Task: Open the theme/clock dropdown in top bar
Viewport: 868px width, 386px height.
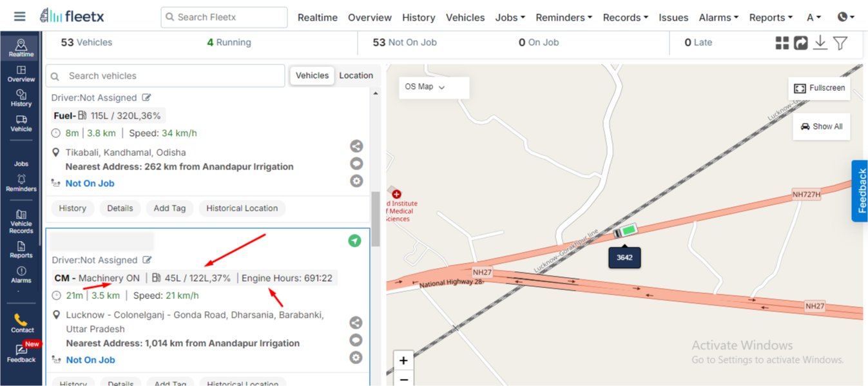Action: coord(846,17)
